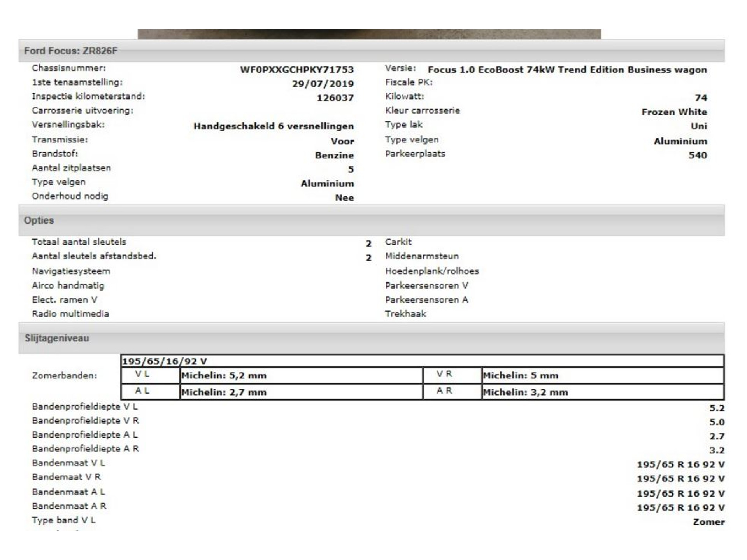This screenshot has width=747, height=560.
Task: Click the Zomerbanden label
Action: (x=65, y=376)
